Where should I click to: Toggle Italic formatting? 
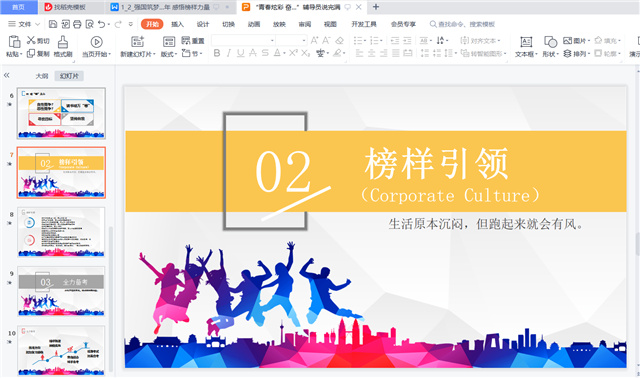229,53
